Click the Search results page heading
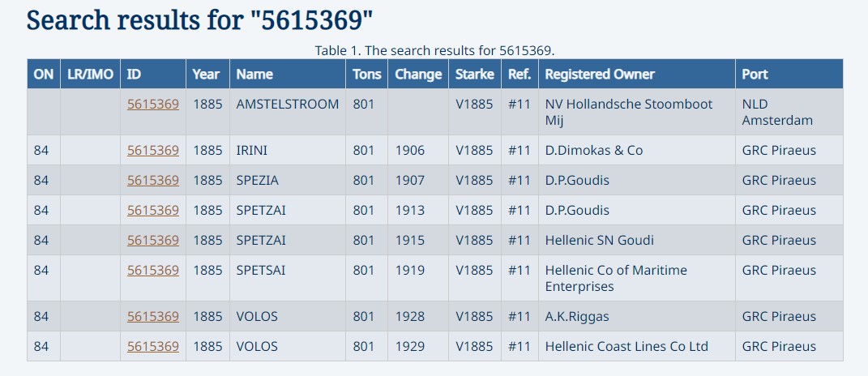Screen dimensions: 868x376 coord(200,20)
